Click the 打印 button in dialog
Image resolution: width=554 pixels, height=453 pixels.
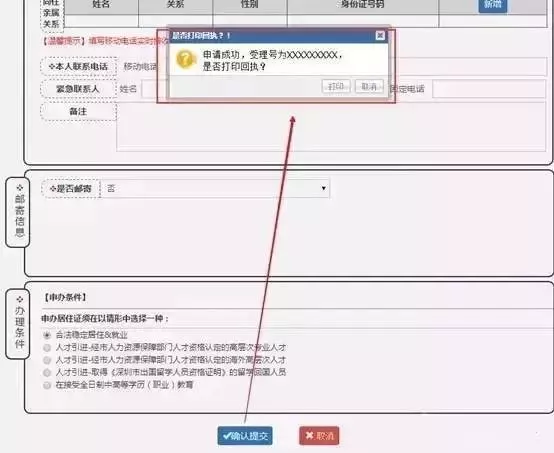[x=336, y=86]
